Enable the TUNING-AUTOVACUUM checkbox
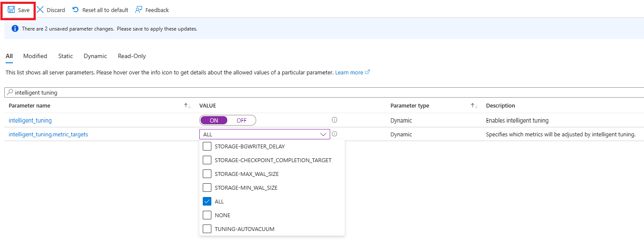The image size is (644, 240). coord(207,229)
